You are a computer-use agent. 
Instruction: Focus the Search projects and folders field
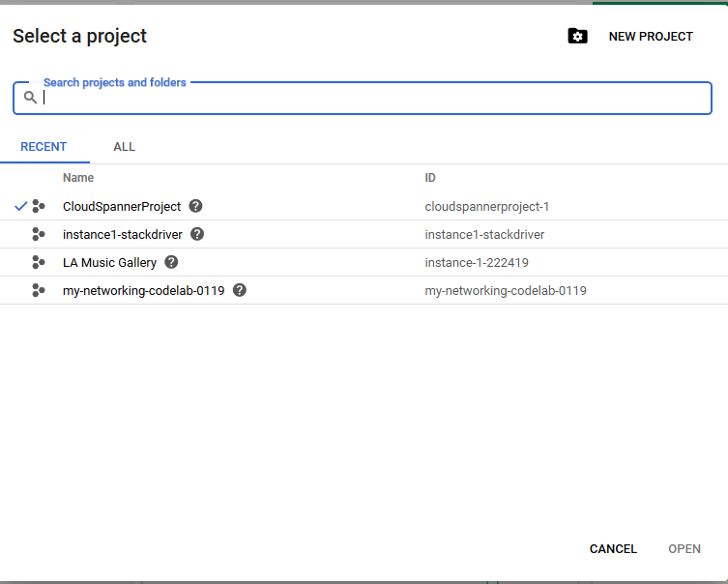click(x=363, y=98)
